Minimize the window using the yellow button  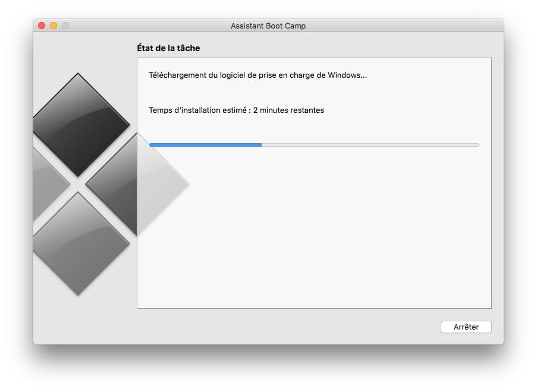pyautogui.click(x=54, y=26)
